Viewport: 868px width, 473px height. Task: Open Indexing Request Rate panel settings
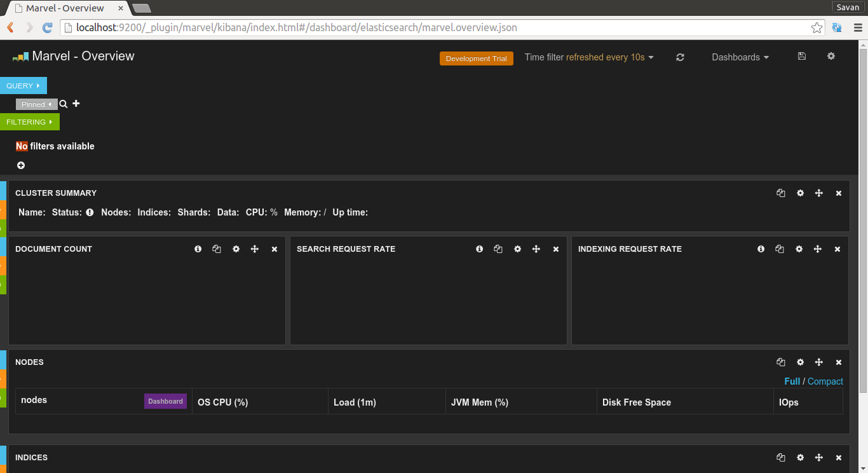click(799, 249)
